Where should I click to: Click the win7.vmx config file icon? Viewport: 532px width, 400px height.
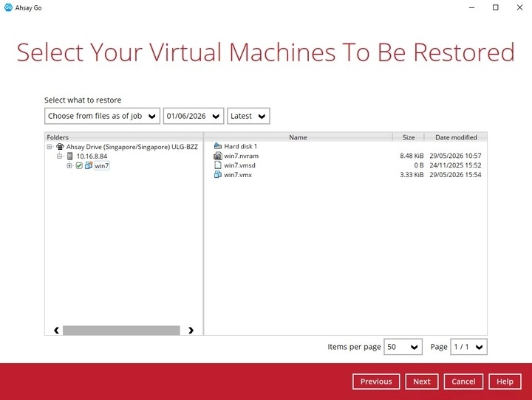218,175
